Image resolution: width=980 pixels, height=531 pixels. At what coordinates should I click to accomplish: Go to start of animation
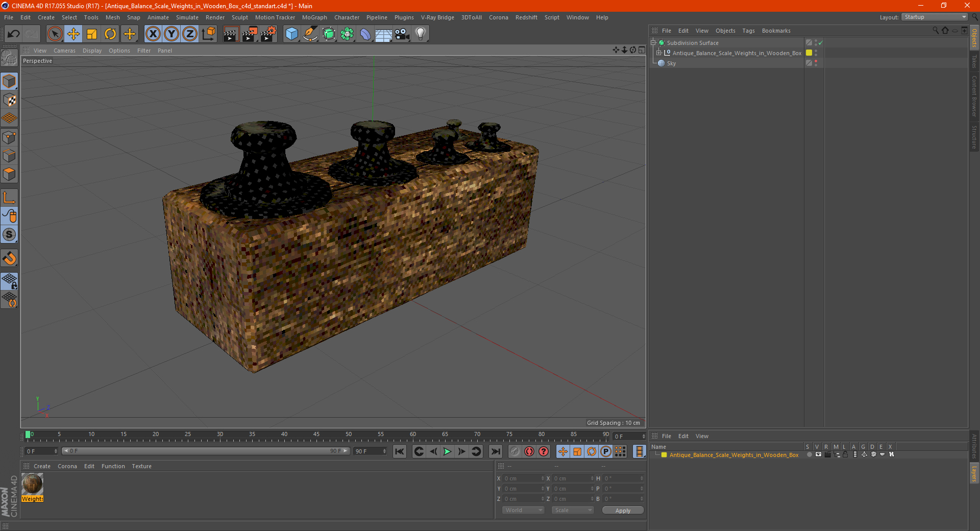[400, 451]
